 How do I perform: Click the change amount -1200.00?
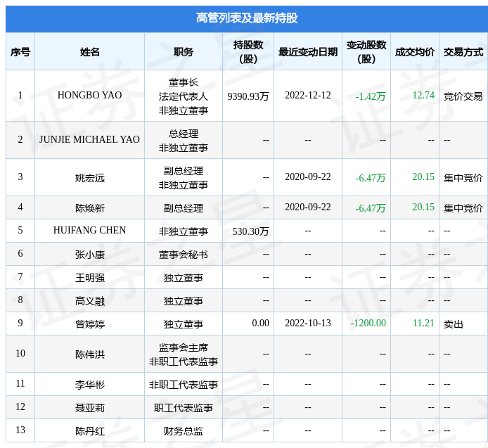[368, 323]
